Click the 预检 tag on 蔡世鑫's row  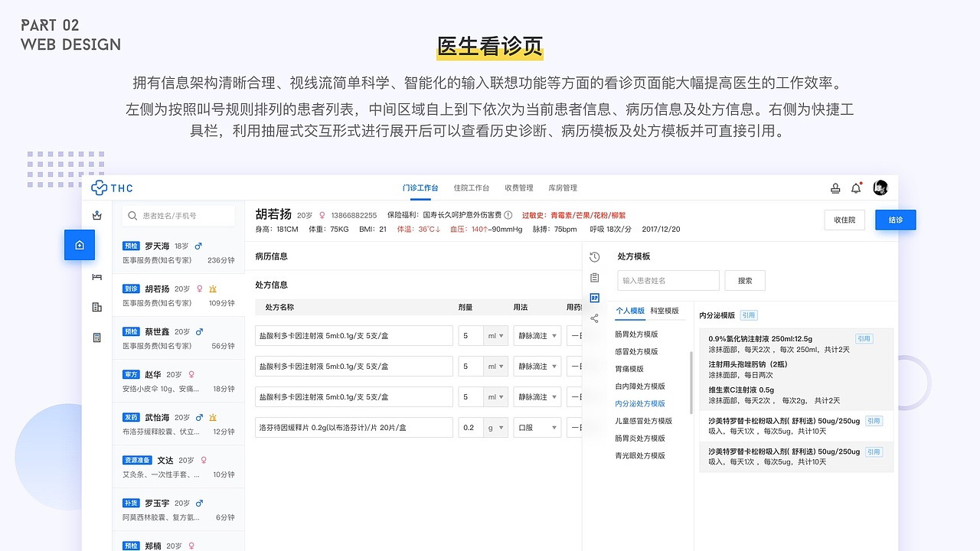click(x=131, y=332)
